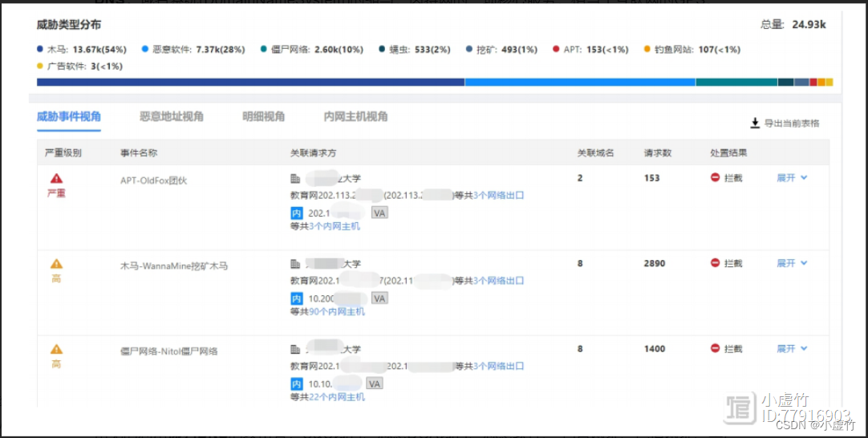Click event name 僵尸网络-Nitol僵尸网络
This screenshot has height=438, width=868.
(168, 351)
